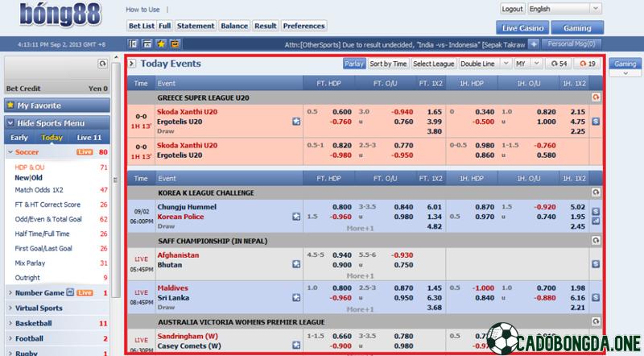Toggle Parlay mode button
This screenshot has width=644, height=356.
point(354,64)
